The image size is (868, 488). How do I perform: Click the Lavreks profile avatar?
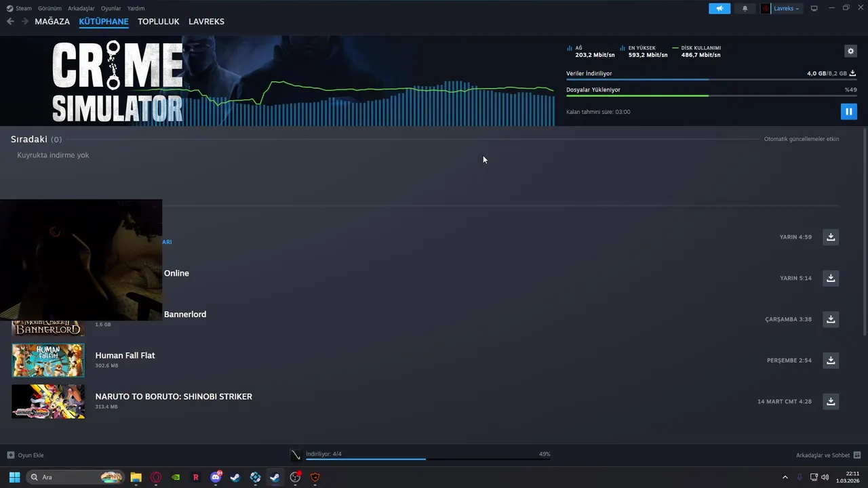(766, 8)
